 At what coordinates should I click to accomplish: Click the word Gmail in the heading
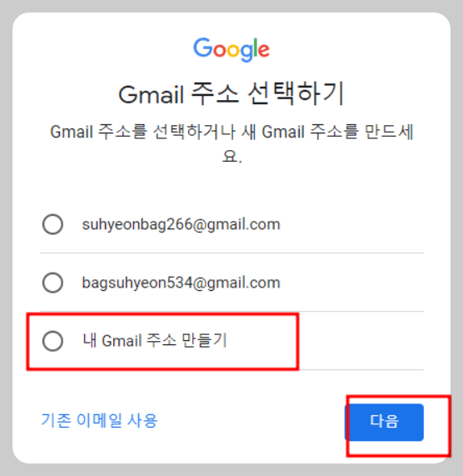point(151,95)
